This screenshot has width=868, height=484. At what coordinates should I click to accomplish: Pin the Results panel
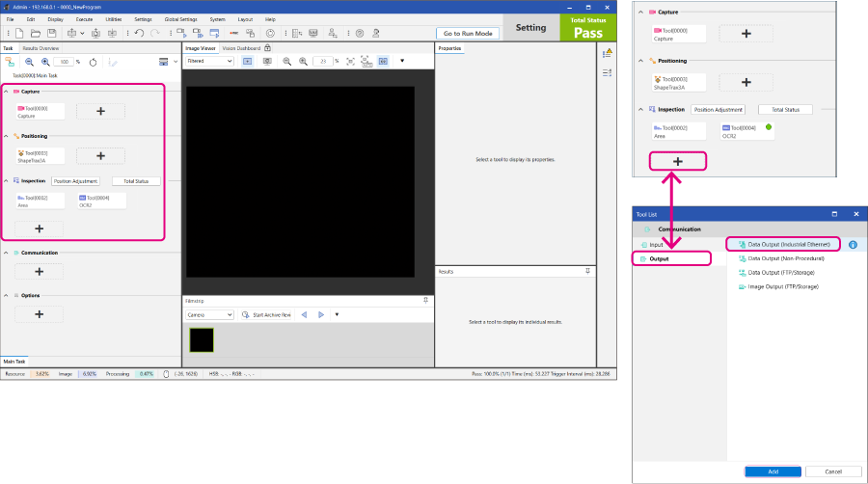pos(588,272)
